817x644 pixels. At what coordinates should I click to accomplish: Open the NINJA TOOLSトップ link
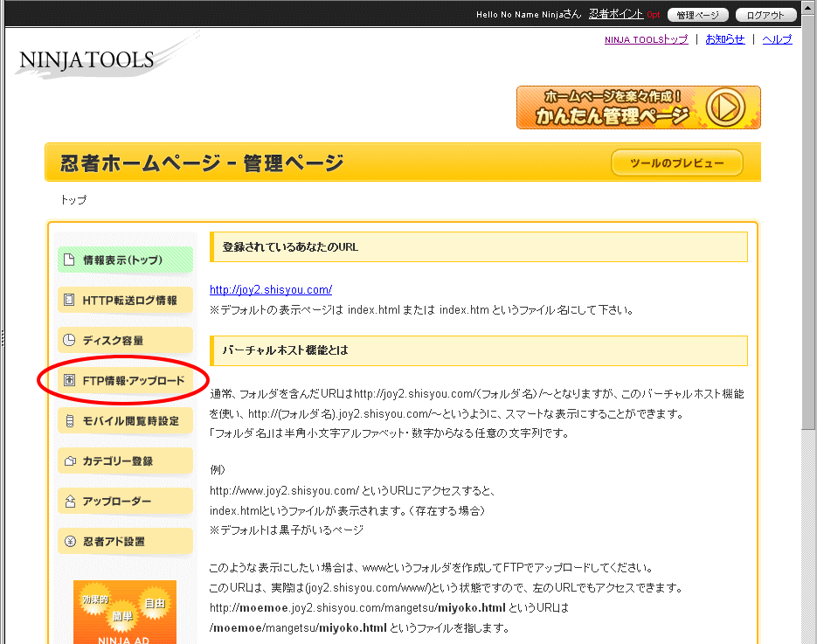[646, 39]
